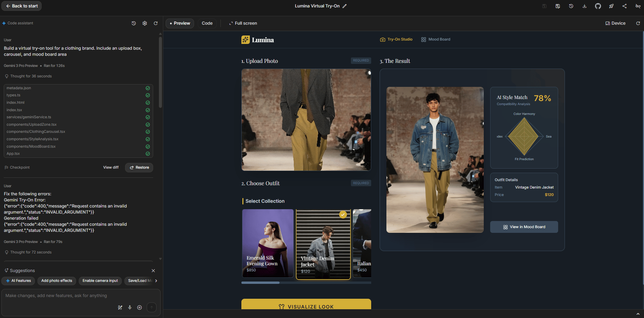Image resolution: width=644 pixels, height=318 pixels.
Task: Click pencil icon beside Lumina Virtual Try-On title
Action: tap(344, 6)
